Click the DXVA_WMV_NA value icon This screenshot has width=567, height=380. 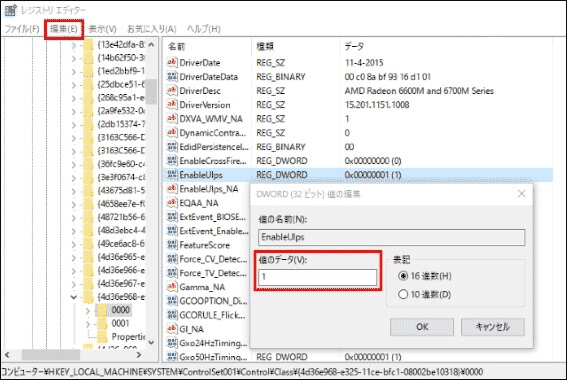click(x=172, y=119)
